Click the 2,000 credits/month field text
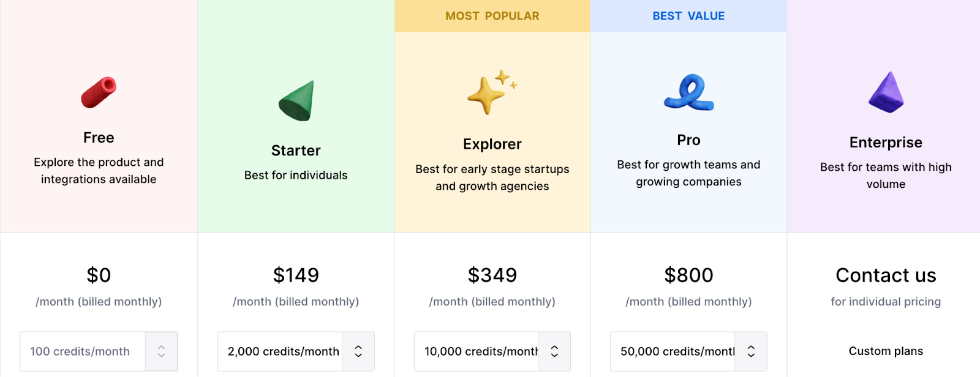This screenshot has width=980, height=377. (284, 351)
